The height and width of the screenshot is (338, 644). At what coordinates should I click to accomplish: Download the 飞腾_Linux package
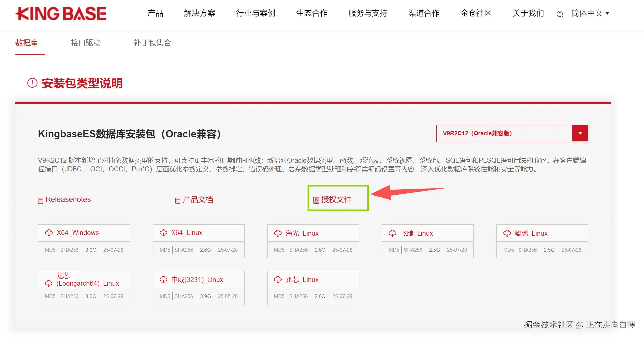coord(417,233)
